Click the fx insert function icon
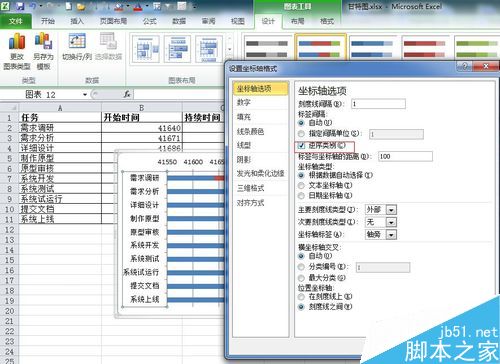Image resolution: width=500 pixels, height=364 pixels. tap(127, 94)
